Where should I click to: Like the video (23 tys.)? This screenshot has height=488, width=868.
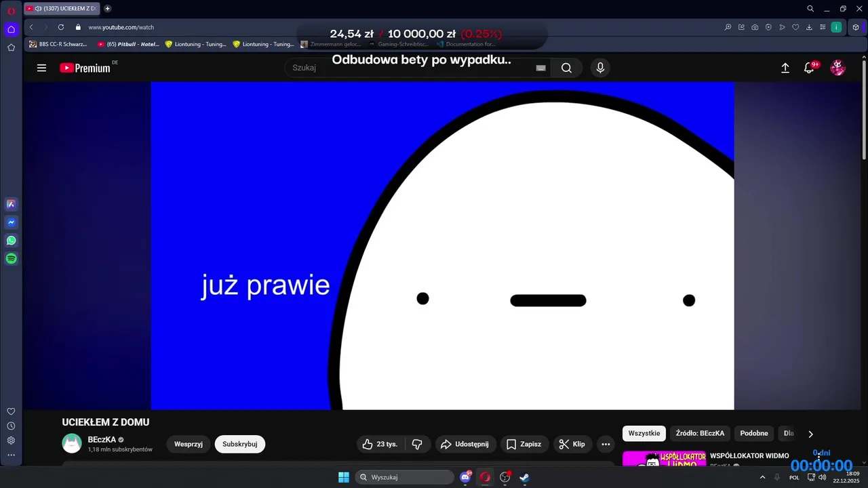tap(380, 444)
